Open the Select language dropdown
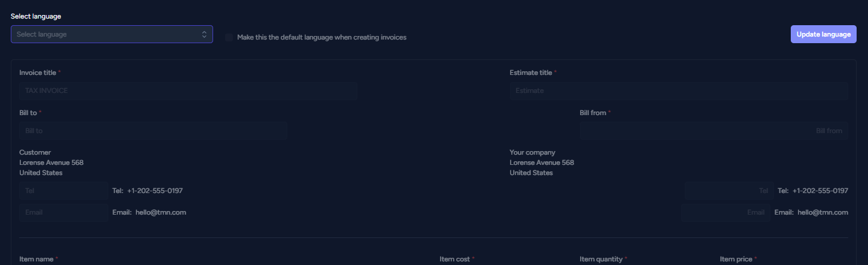Screen dimensions: 868x265 pos(112,34)
